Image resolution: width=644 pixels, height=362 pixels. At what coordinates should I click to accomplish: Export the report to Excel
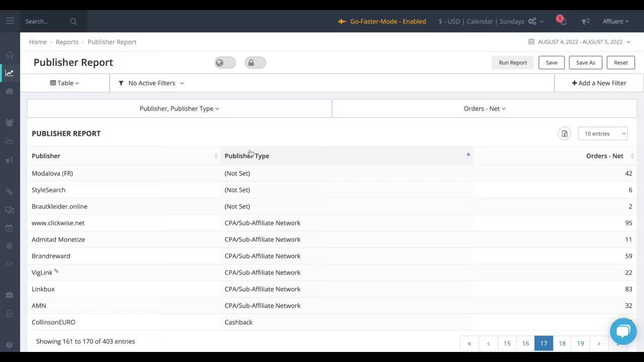565,134
